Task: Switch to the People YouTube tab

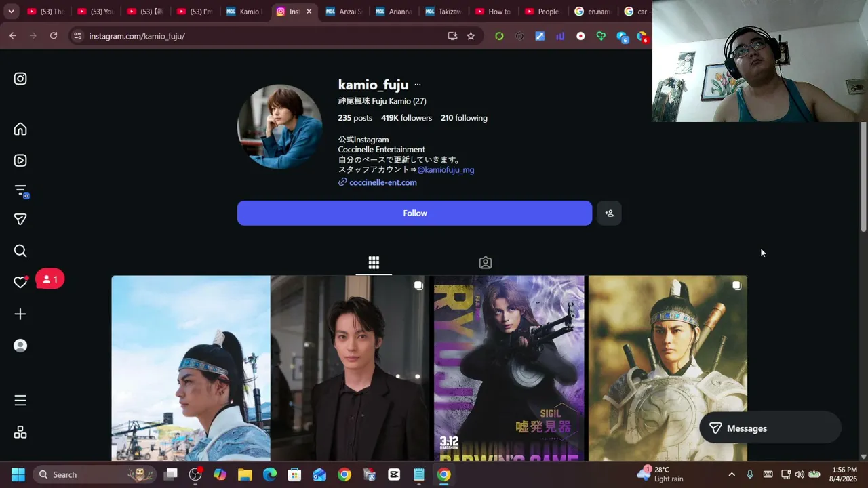Action: click(x=544, y=12)
